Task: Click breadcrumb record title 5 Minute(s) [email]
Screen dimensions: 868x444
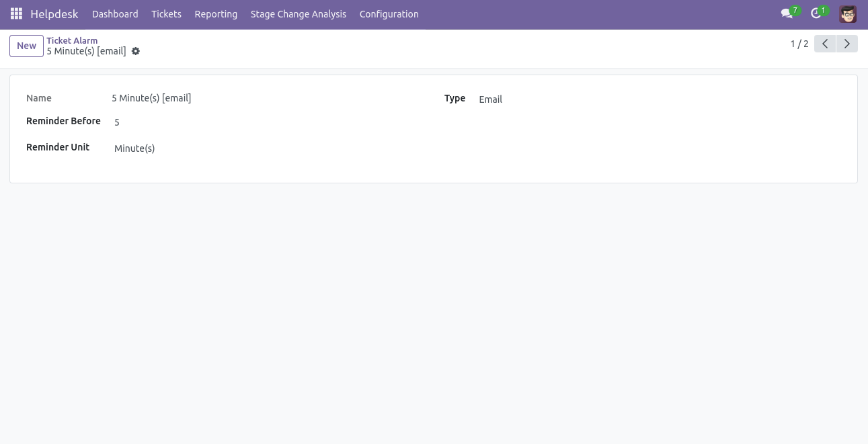Action: point(86,51)
